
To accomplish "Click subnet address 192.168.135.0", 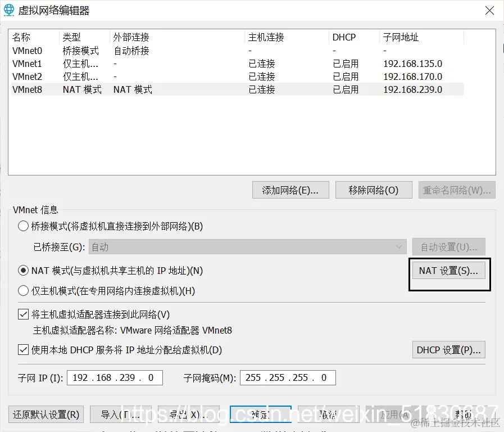I will 413,64.
